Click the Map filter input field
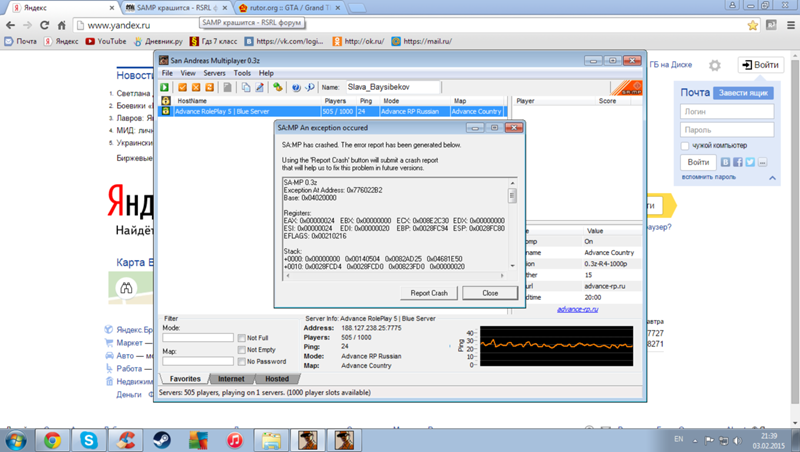This screenshot has width=800, height=452. 198,361
